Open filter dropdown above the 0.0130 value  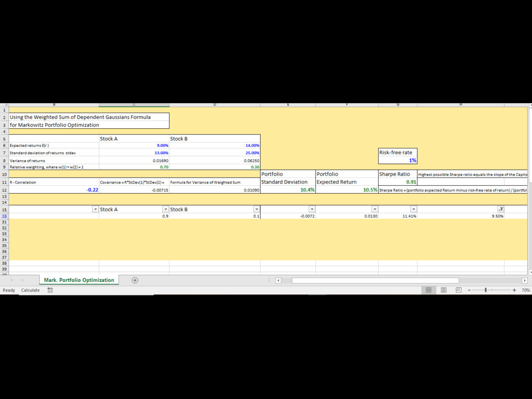pyautogui.click(x=375, y=209)
